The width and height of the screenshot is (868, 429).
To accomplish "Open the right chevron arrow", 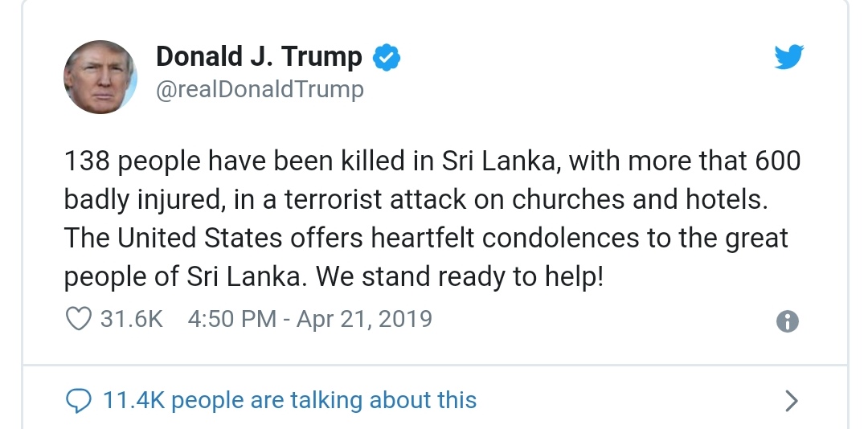I will pyautogui.click(x=791, y=400).
